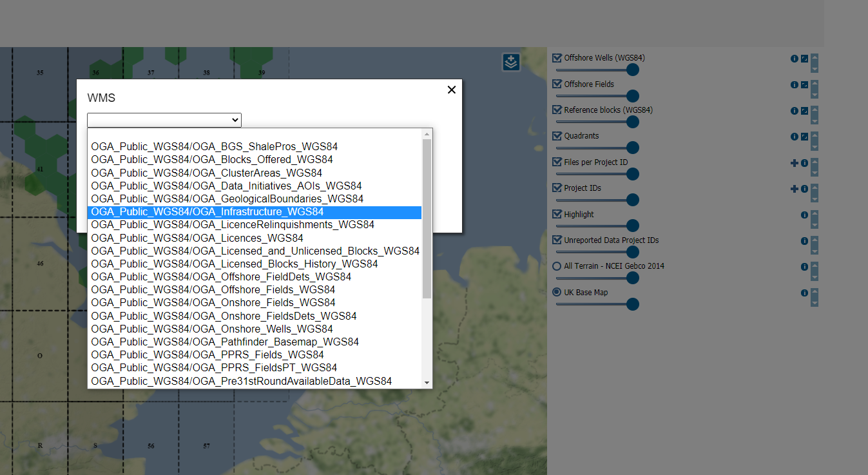Image resolution: width=868 pixels, height=475 pixels.
Task: Open the info icon for the Highlight layer
Action: coord(804,214)
